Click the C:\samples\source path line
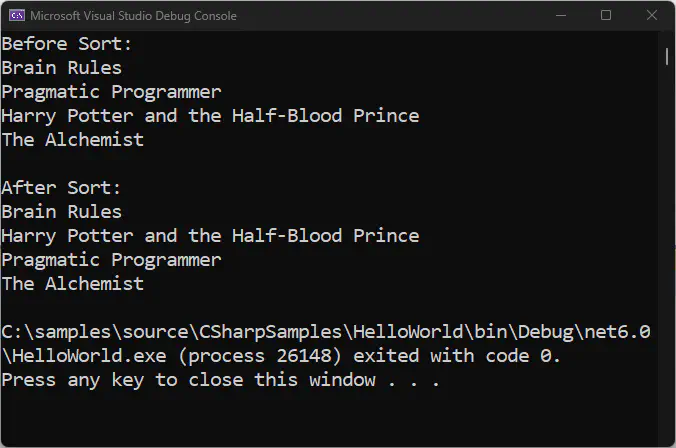 click(326, 332)
